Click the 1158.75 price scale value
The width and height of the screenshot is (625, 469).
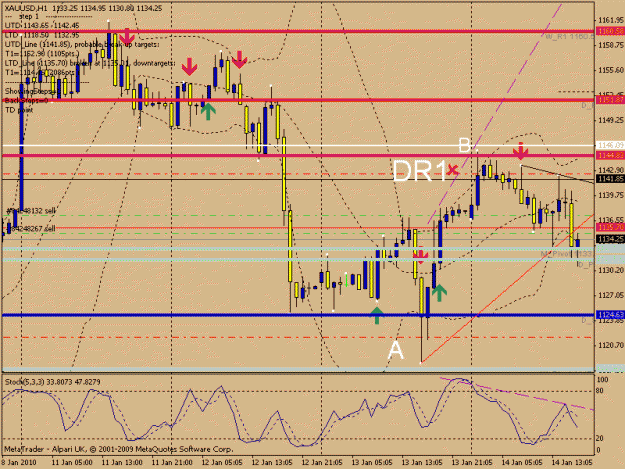click(611, 45)
